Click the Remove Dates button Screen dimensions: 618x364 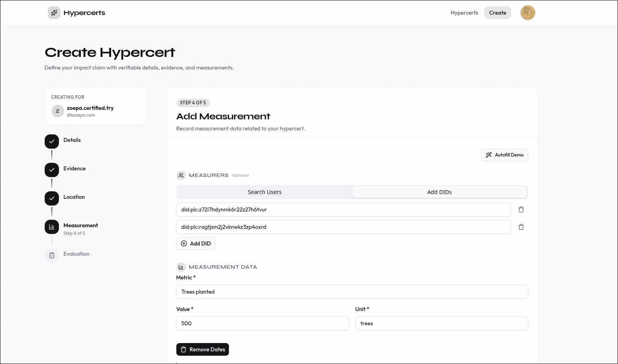pyautogui.click(x=202, y=349)
